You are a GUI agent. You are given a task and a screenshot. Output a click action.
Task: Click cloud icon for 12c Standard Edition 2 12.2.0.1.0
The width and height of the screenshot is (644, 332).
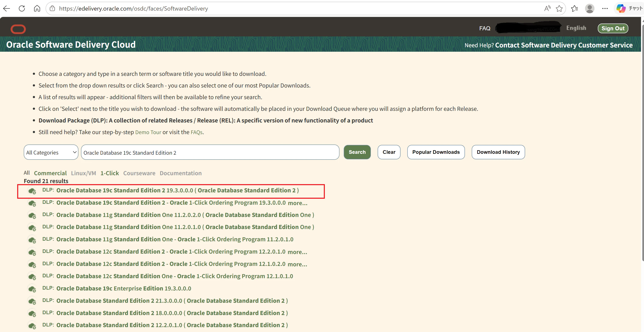32,253
